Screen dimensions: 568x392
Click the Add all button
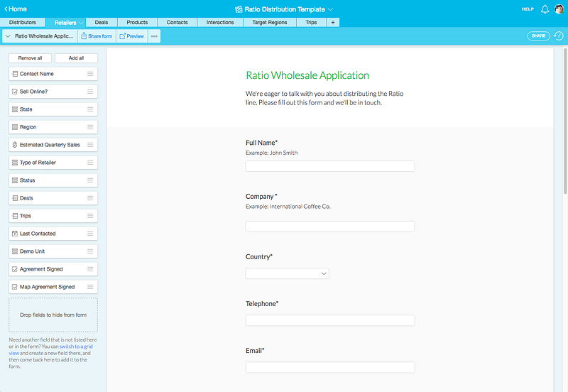click(x=76, y=58)
